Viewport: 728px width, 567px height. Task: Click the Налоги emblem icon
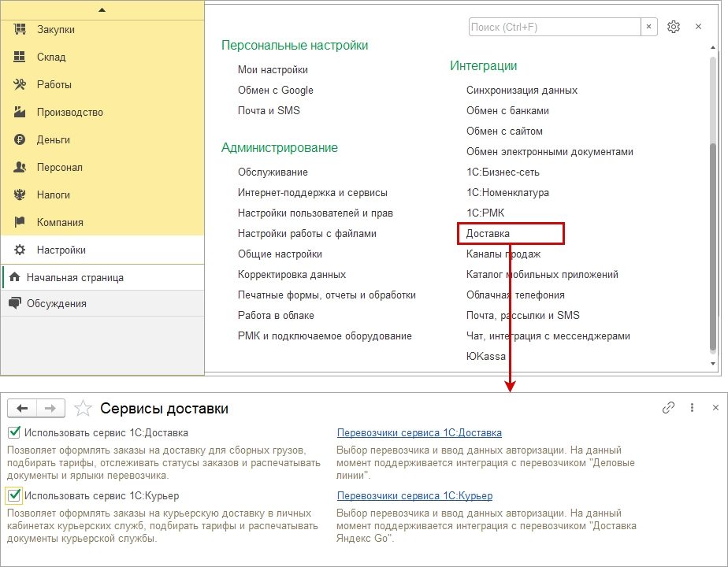tap(20, 195)
